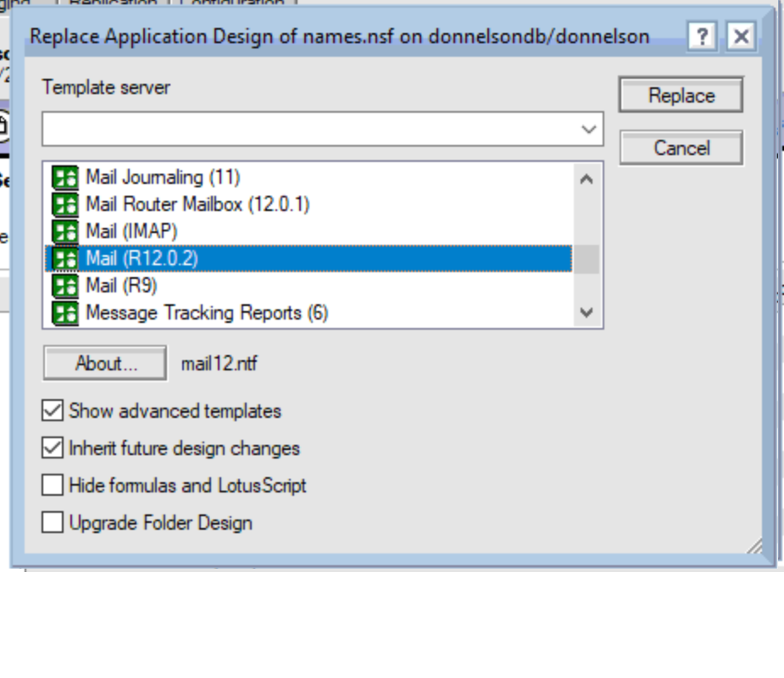
Task: Click the Mail (R12.0.2) template icon
Action: point(65,258)
